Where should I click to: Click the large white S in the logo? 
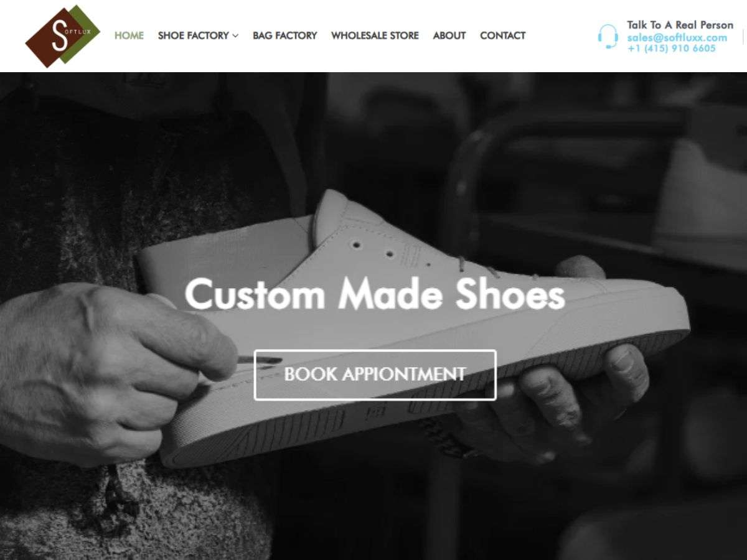tap(58, 36)
